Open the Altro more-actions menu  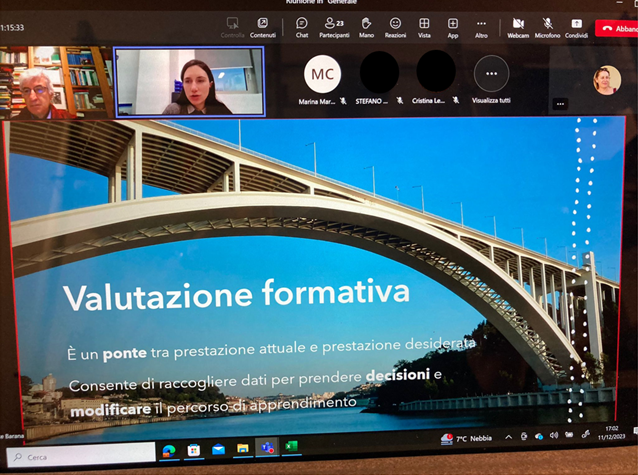481,27
